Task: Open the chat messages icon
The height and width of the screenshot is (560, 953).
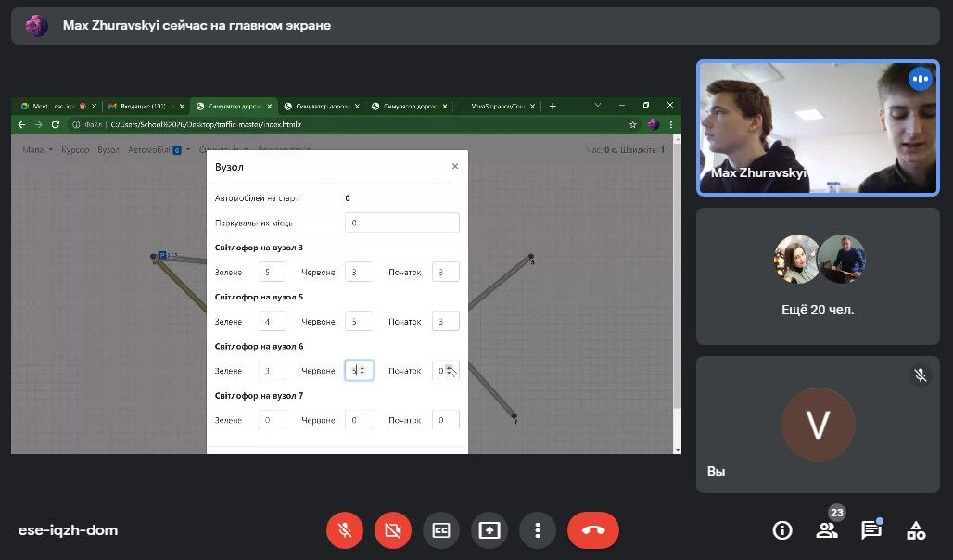Action: pos(870,530)
